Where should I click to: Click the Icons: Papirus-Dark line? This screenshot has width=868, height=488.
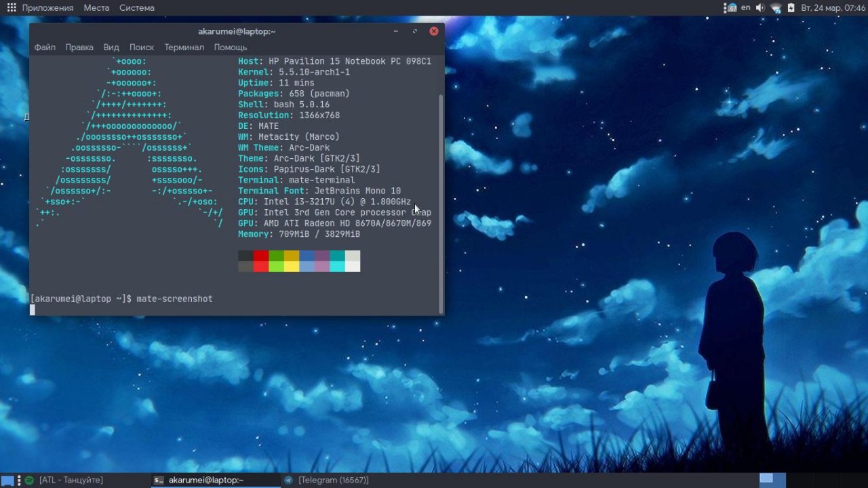click(x=309, y=170)
